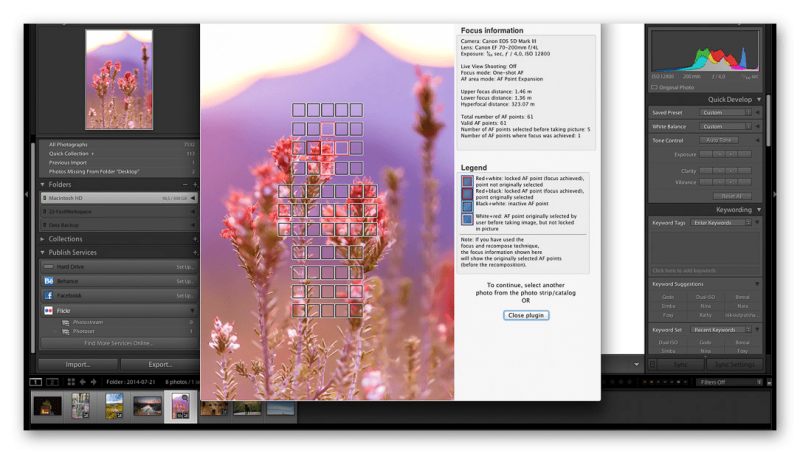This screenshot has width=800, height=454.
Task: Go forward with the right arrow in filmstrip bar
Action: tap(93, 382)
